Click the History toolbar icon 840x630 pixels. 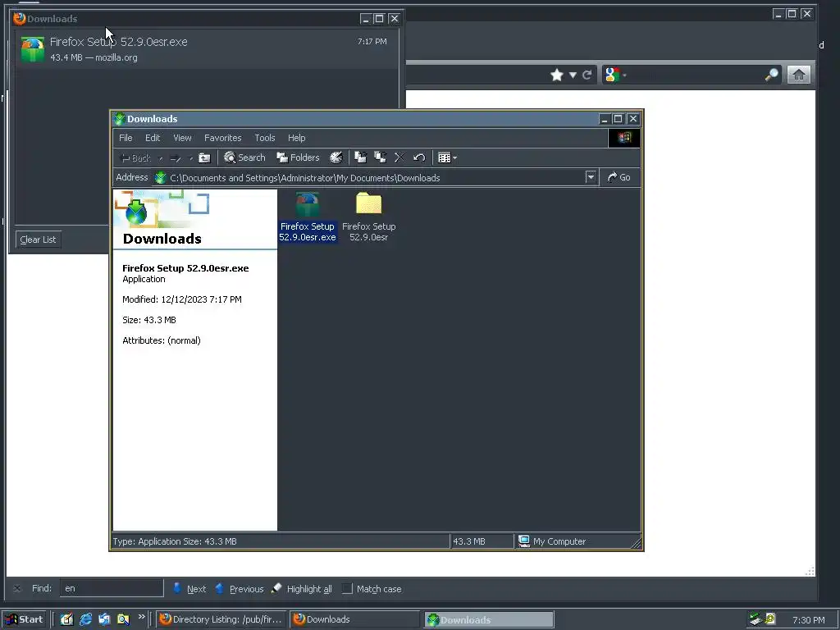336,157
